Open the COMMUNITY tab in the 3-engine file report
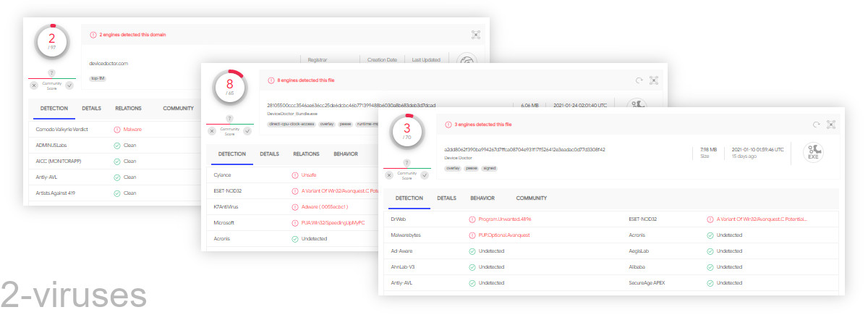 click(x=532, y=198)
